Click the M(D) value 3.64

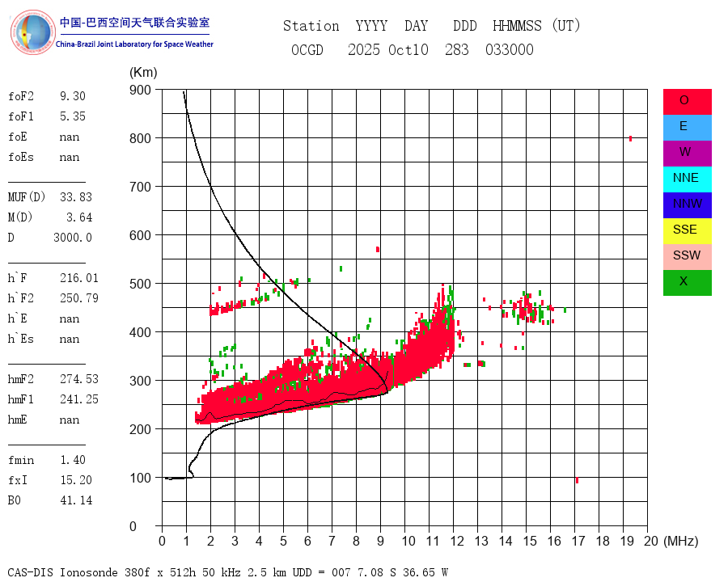79,217
